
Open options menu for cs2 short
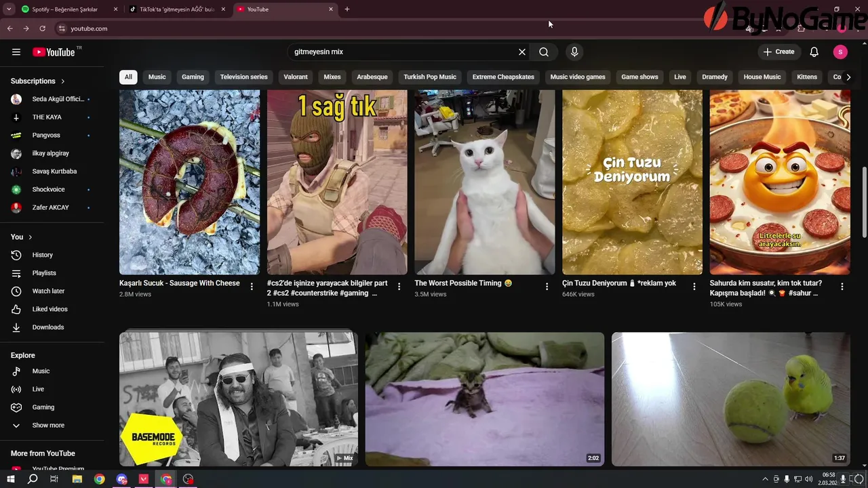point(399,287)
